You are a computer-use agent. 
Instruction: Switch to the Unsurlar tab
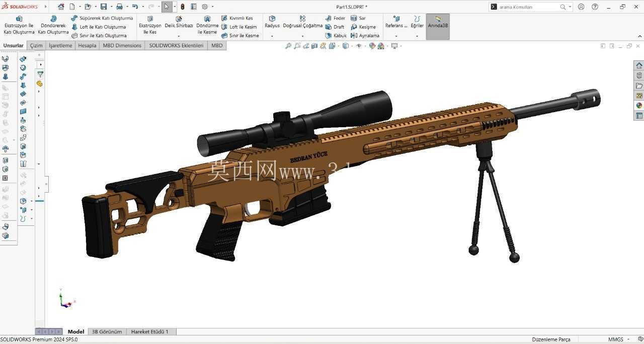coord(14,45)
